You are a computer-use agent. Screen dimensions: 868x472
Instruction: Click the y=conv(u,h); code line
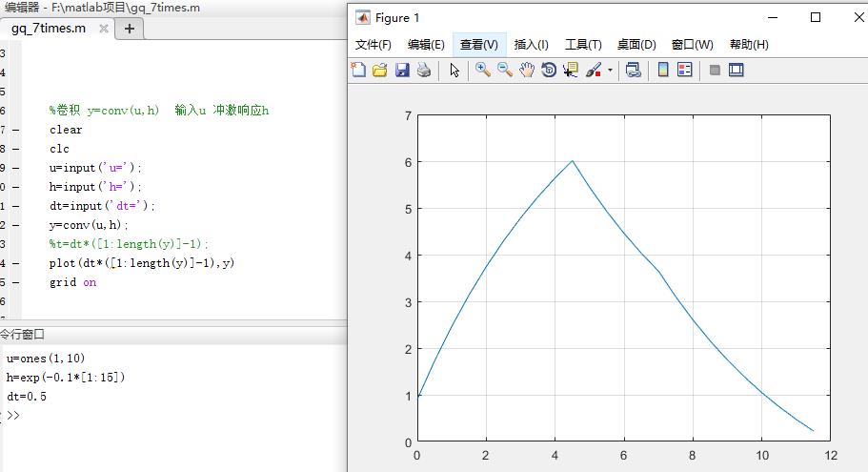[89, 224]
